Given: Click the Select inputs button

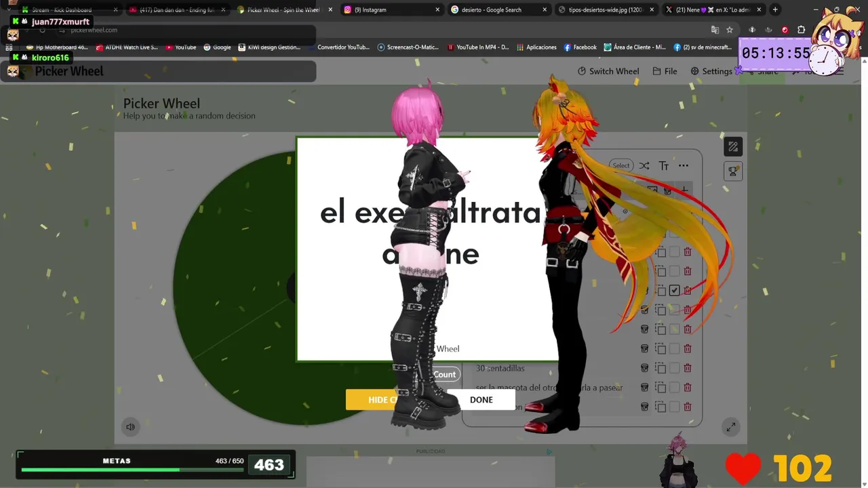Looking at the screenshot, I should click(621, 165).
